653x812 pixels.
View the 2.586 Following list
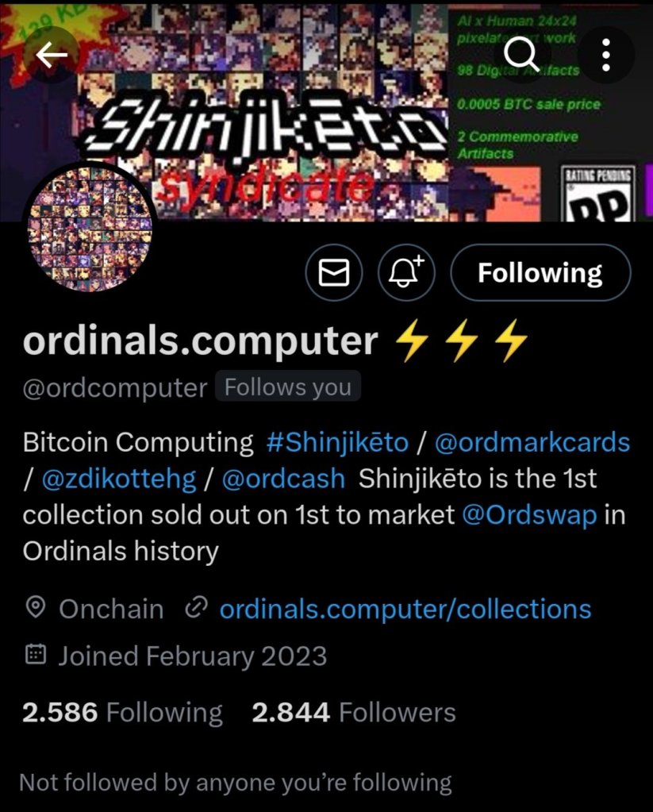point(122,713)
